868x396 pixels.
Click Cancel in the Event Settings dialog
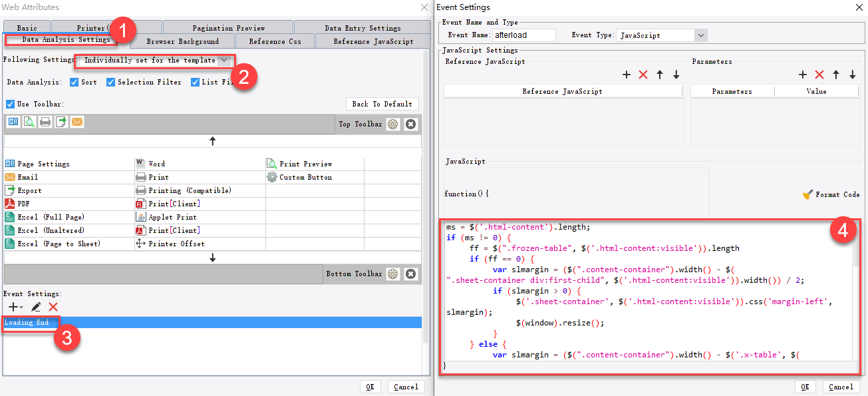841,387
